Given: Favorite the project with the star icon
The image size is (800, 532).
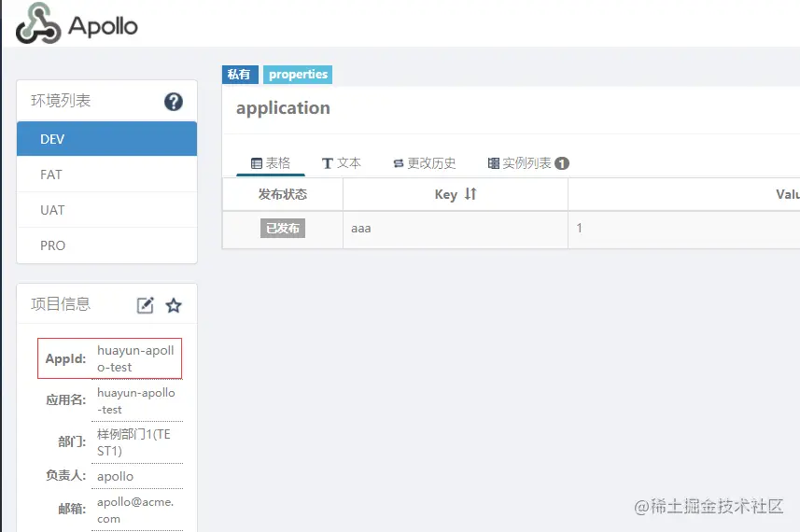Looking at the screenshot, I should (x=174, y=305).
